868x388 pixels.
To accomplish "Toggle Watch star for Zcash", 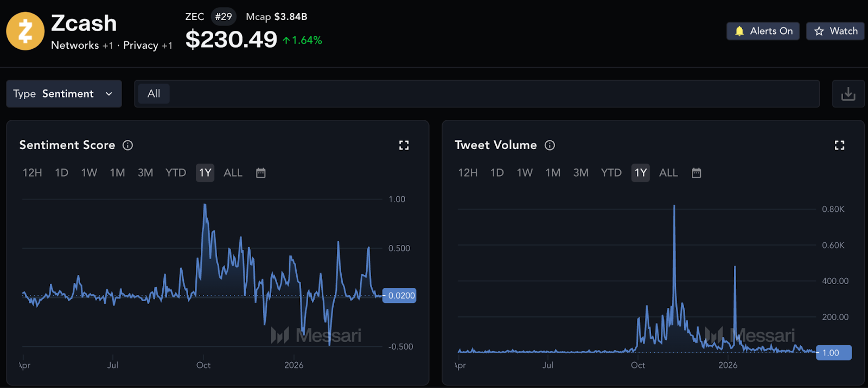I will coord(835,31).
